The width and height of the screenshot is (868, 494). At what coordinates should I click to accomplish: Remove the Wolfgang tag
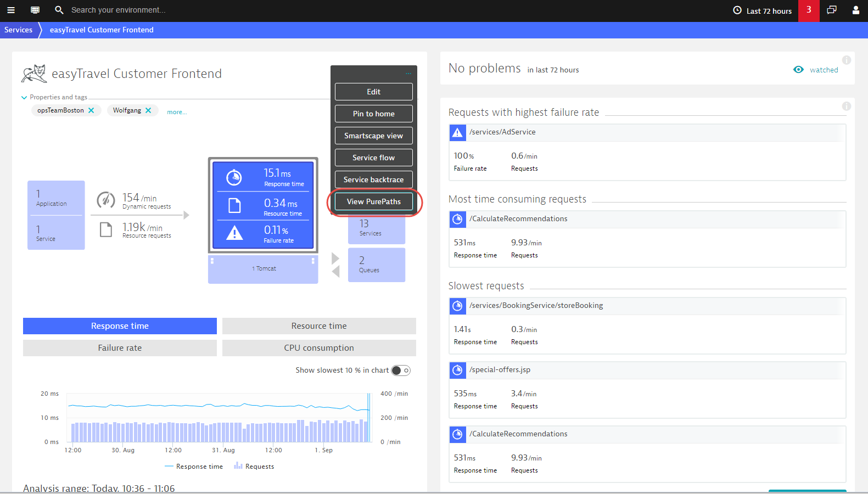(x=148, y=110)
